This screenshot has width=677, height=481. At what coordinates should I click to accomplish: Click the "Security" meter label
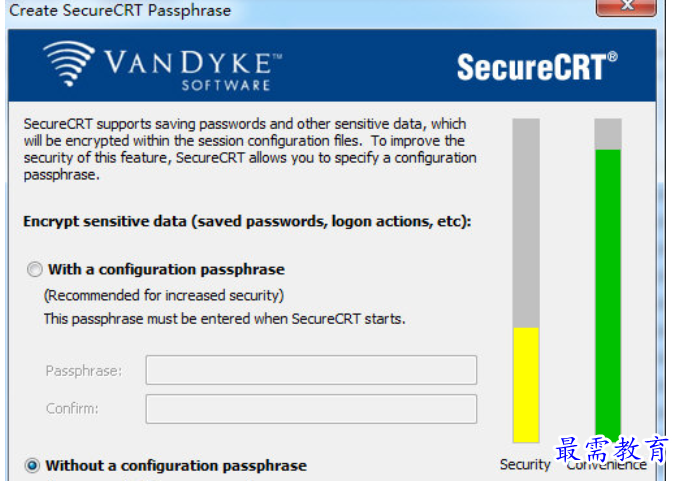[x=525, y=465]
